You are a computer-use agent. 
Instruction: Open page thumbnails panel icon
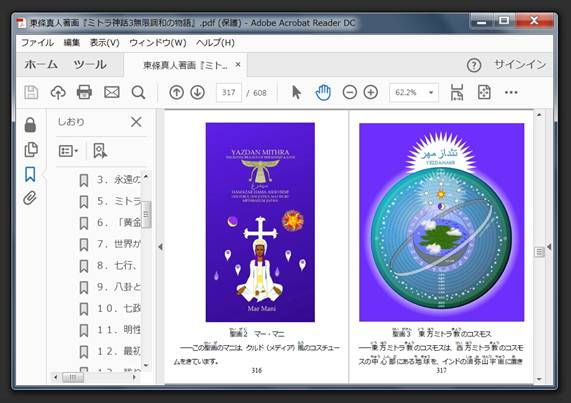pos(31,149)
